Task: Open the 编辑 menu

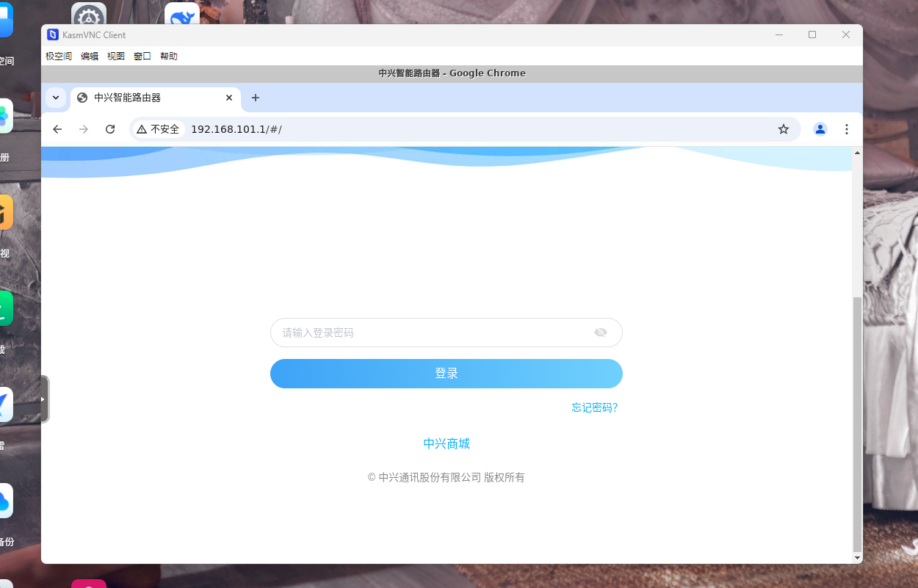Action: click(x=90, y=56)
